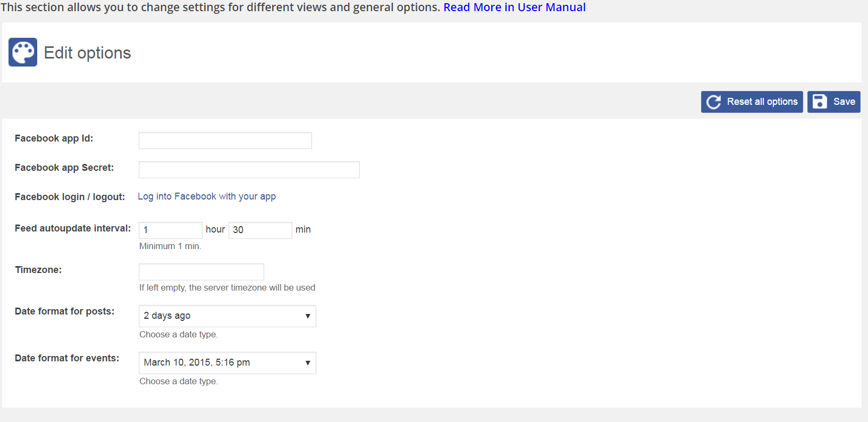This screenshot has height=422, width=868.
Task: Open the Date format for posts dropdown
Action: 227,316
